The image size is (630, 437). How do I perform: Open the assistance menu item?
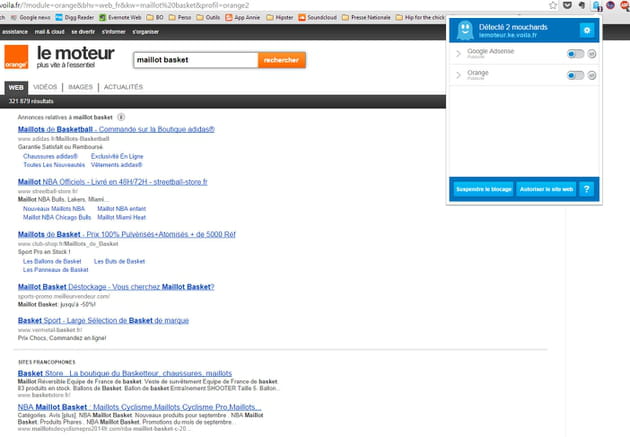pyautogui.click(x=15, y=32)
